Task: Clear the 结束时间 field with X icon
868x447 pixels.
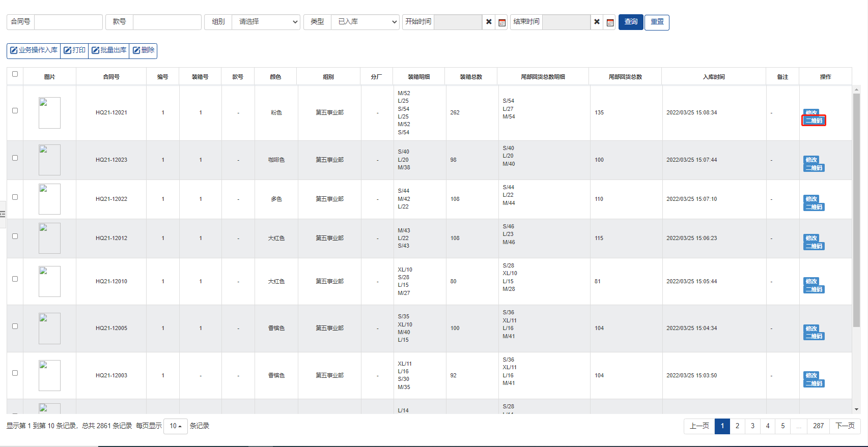Action: click(597, 22)
